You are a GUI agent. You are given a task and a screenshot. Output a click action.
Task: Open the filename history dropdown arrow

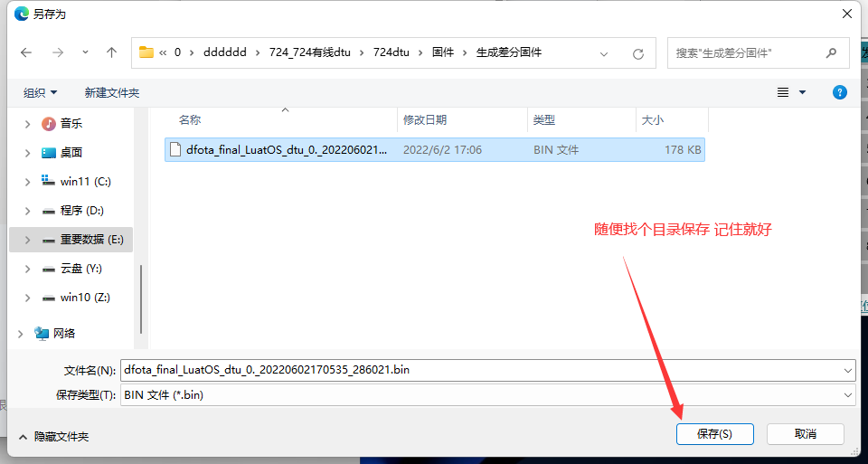[x=847, y=371]
